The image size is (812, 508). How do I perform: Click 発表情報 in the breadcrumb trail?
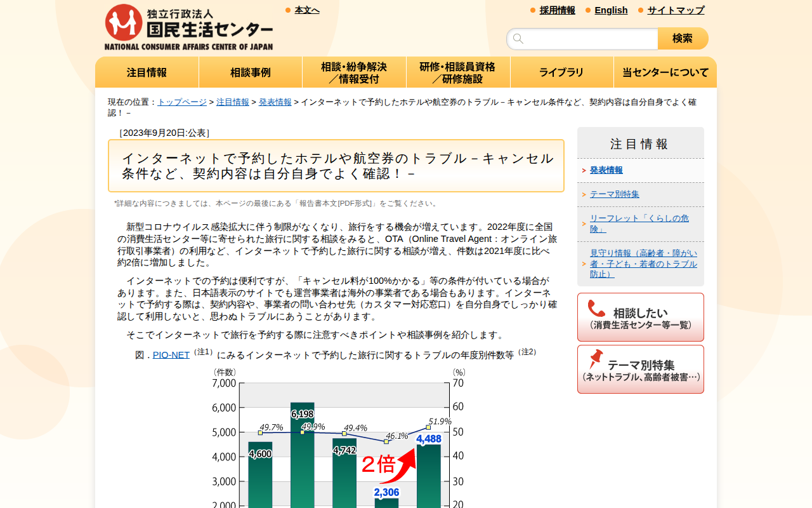pos(275,102)
